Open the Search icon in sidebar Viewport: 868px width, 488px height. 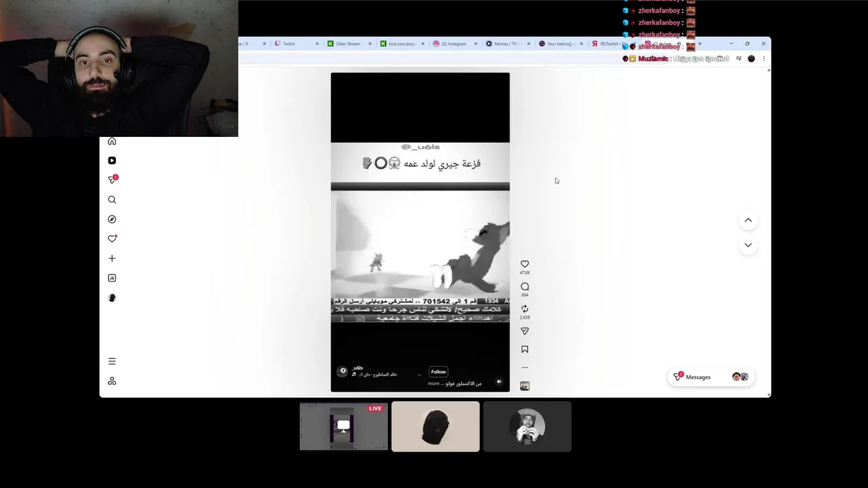(x=112, y=200)
